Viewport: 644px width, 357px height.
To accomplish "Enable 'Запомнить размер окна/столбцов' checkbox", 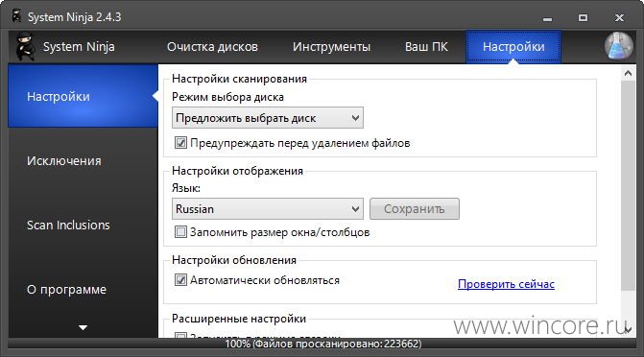I will coord(180,232).
